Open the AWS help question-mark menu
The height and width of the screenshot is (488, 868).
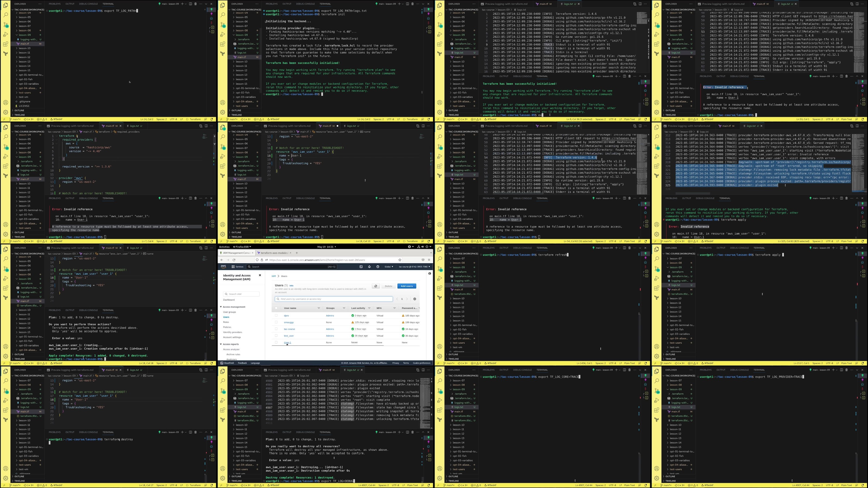coord(378,267)
